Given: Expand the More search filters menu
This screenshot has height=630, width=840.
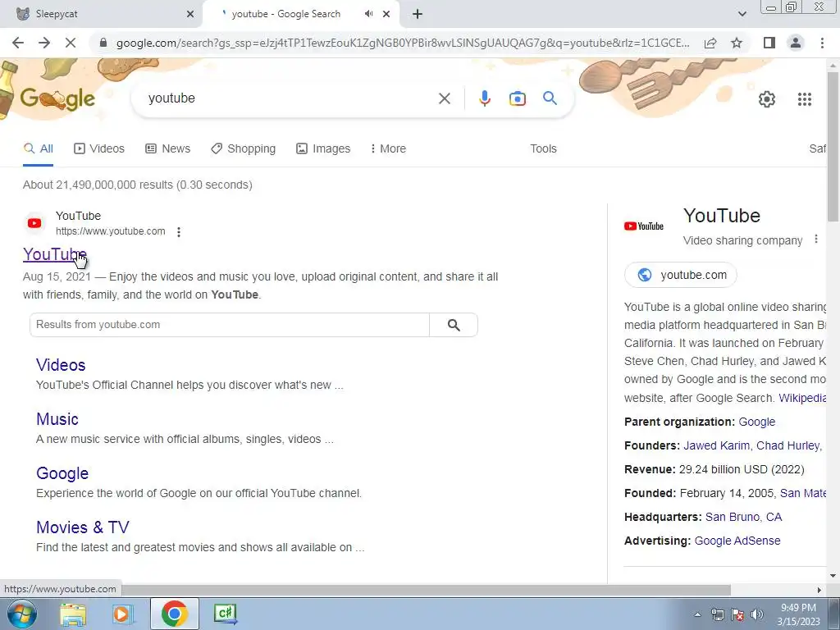Looking at the screenshot, I should (x=388, y=148).
